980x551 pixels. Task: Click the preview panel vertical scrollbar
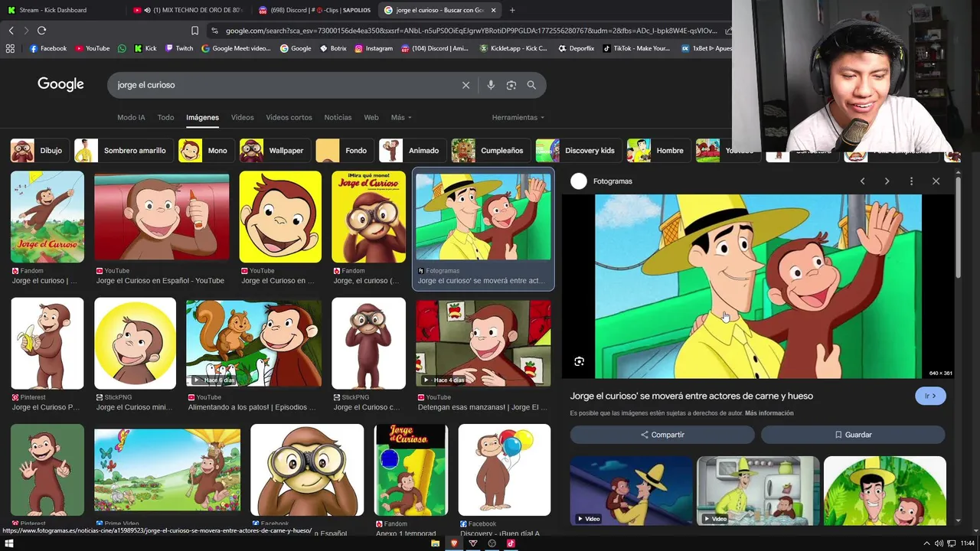pos(958,228)
